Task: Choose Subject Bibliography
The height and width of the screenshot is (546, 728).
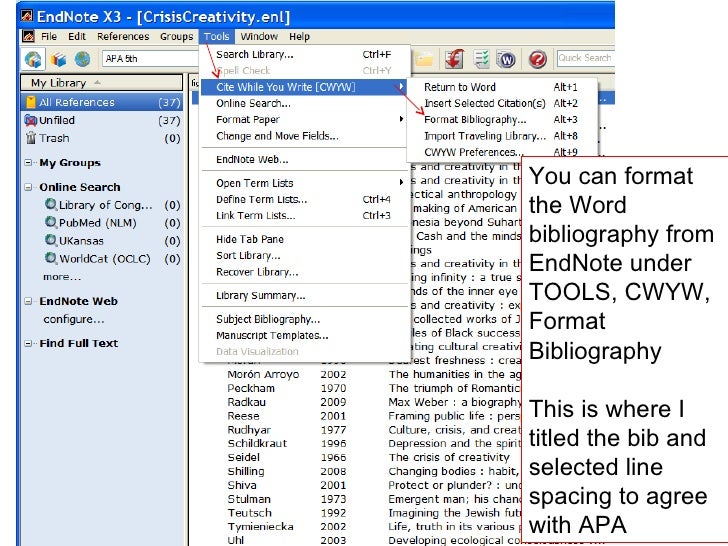Action: coord(303,319)
